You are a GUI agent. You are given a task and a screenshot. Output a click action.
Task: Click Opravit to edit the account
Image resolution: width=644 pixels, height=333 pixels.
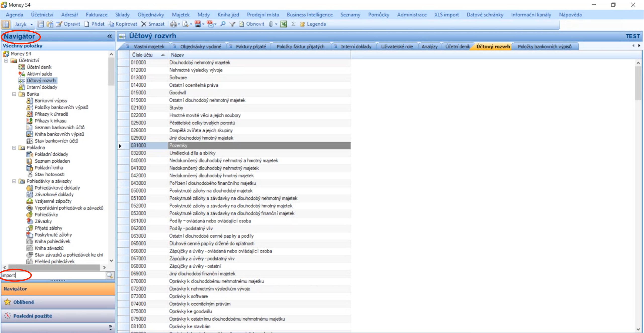click(68, 24)
